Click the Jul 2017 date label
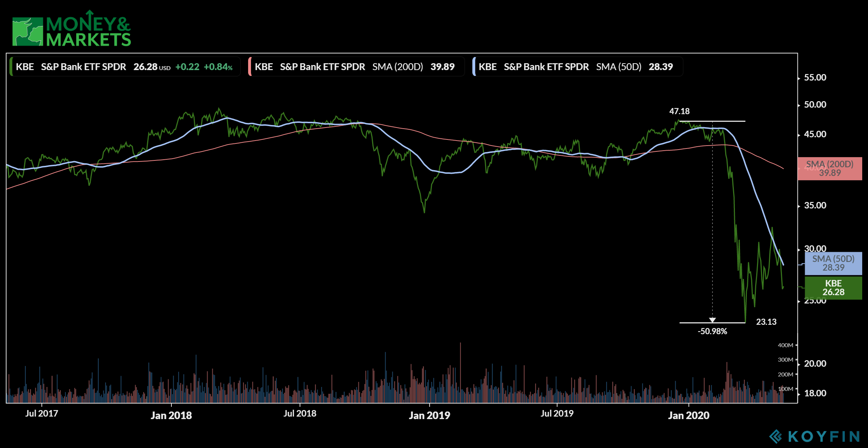 (x=42, y=414)
